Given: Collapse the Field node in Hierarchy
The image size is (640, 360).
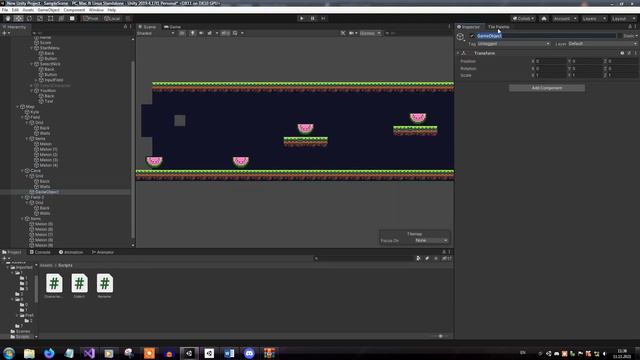Looking at the screenshot, I should click(22, 117).
